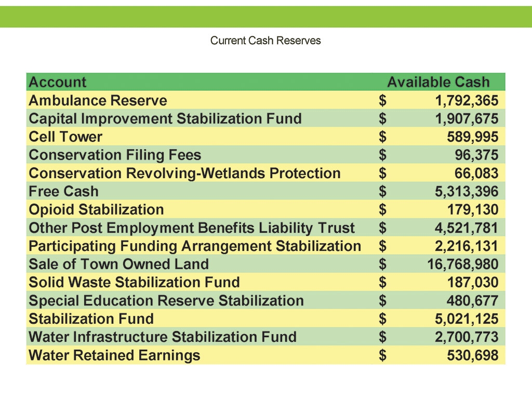
Task: Click the Other Post Employment Benefits Liability Trust label
Action: [192, 228]
